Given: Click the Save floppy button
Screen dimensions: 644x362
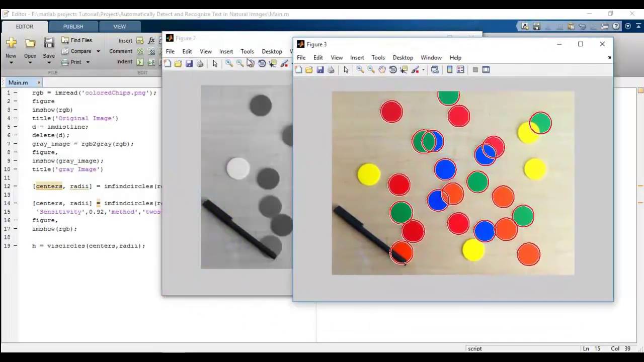Looking at the screenshot, I should coord(49,43).
